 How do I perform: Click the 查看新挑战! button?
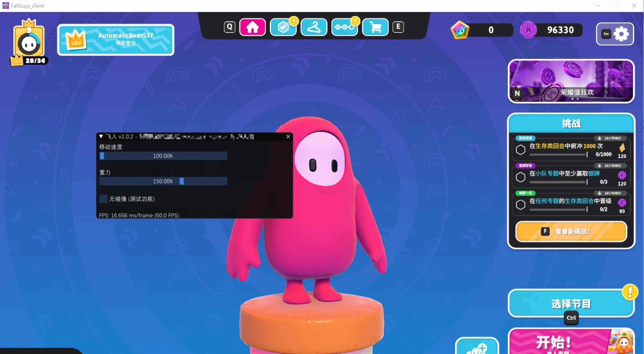pos(571,231)
